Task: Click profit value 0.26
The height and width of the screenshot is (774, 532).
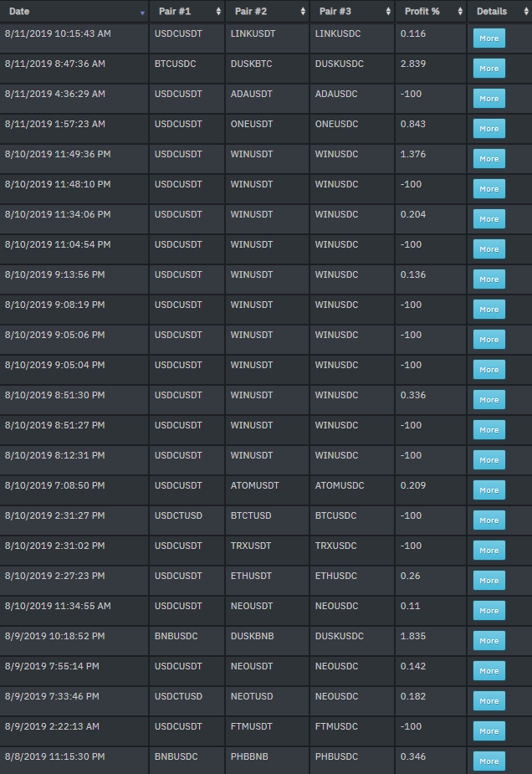Action: [410, 576]
